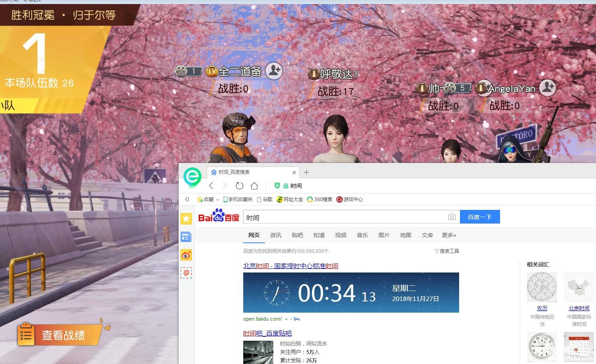
Task: Switch to the 音乐 tab
Action: pos(362,235)
